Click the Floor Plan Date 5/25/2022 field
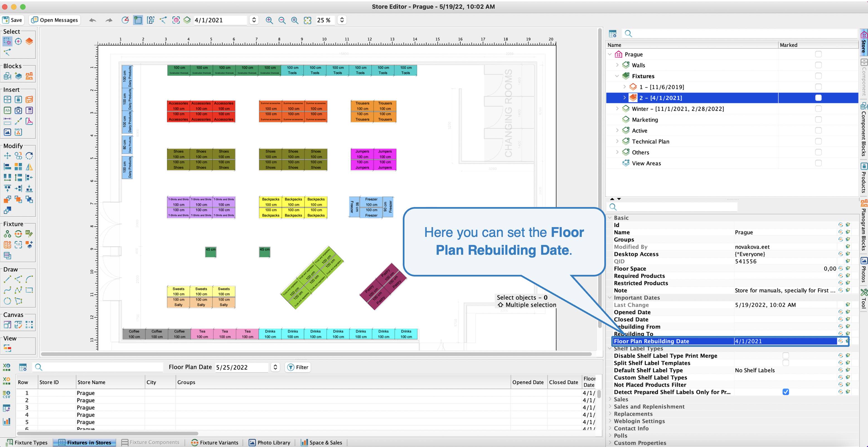 click(x=242, y=367)
